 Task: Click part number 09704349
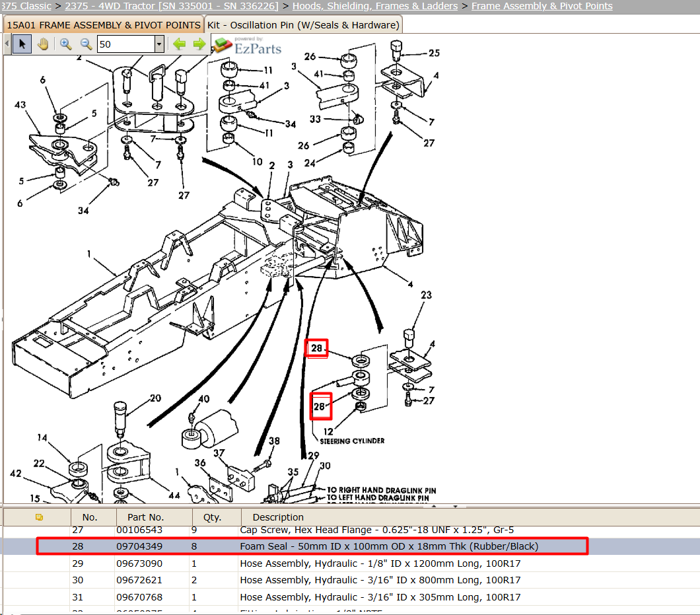click(139, 546)
